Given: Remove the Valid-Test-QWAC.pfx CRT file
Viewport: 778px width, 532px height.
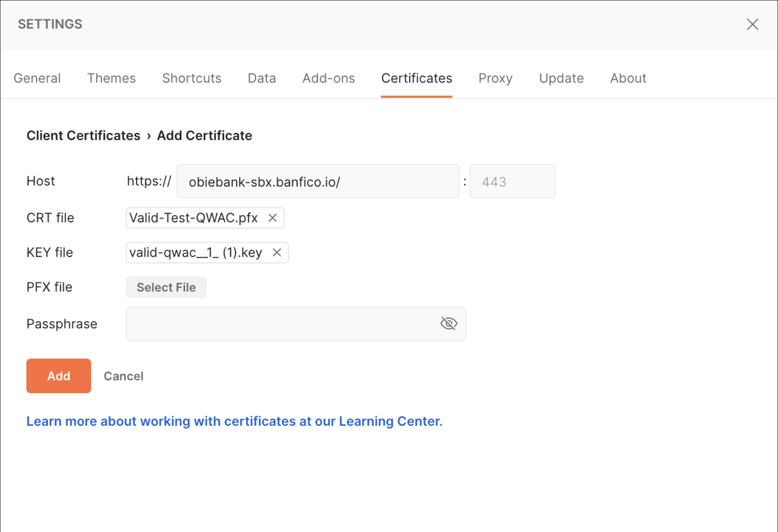Looking at the screenshot, I should click(273, 218).
